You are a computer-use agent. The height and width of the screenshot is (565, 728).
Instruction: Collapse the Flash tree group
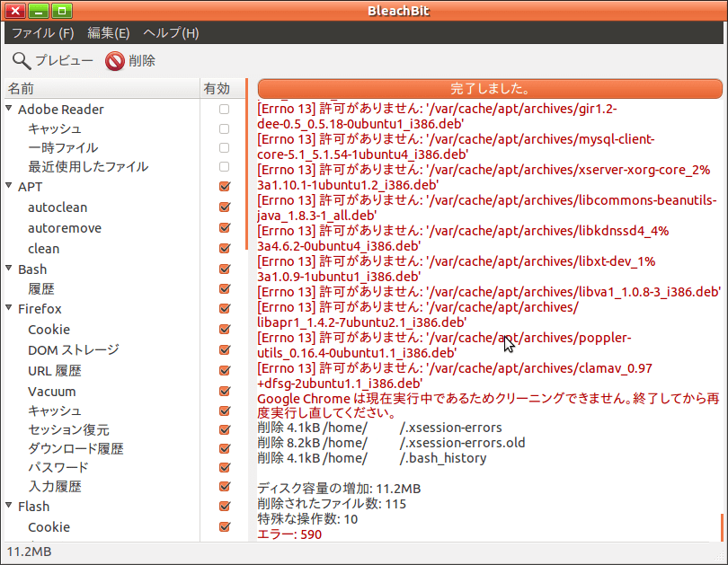click(x=9, y=507)
